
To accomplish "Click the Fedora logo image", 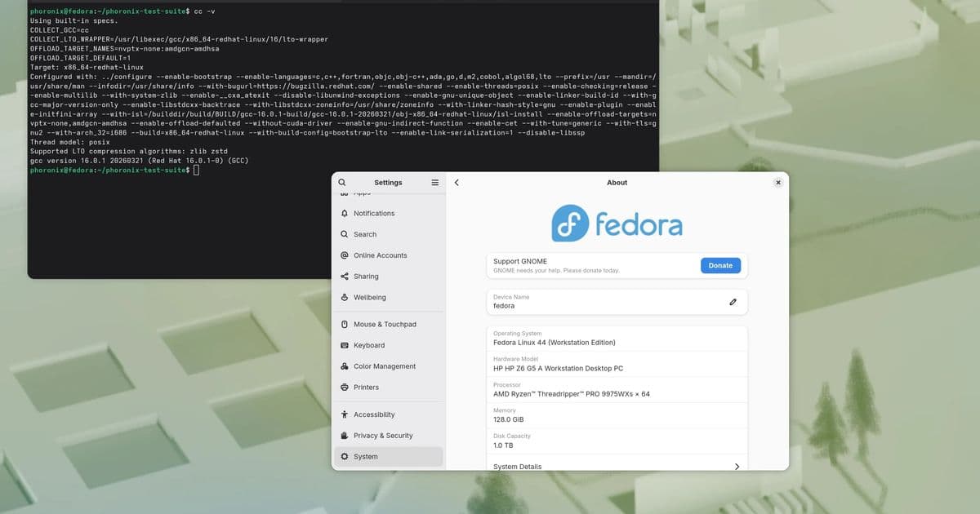I will click(617, 223).
